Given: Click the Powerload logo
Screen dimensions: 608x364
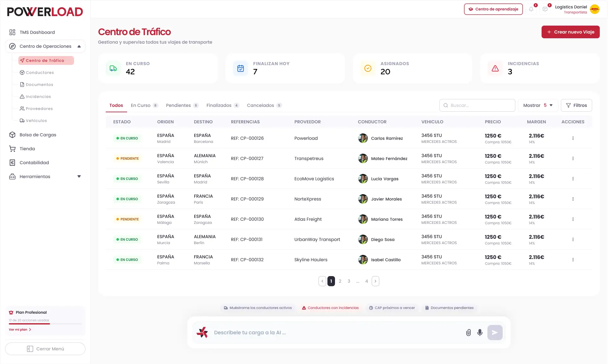Looking at the screenshot, I should click(x=45, y=12).
